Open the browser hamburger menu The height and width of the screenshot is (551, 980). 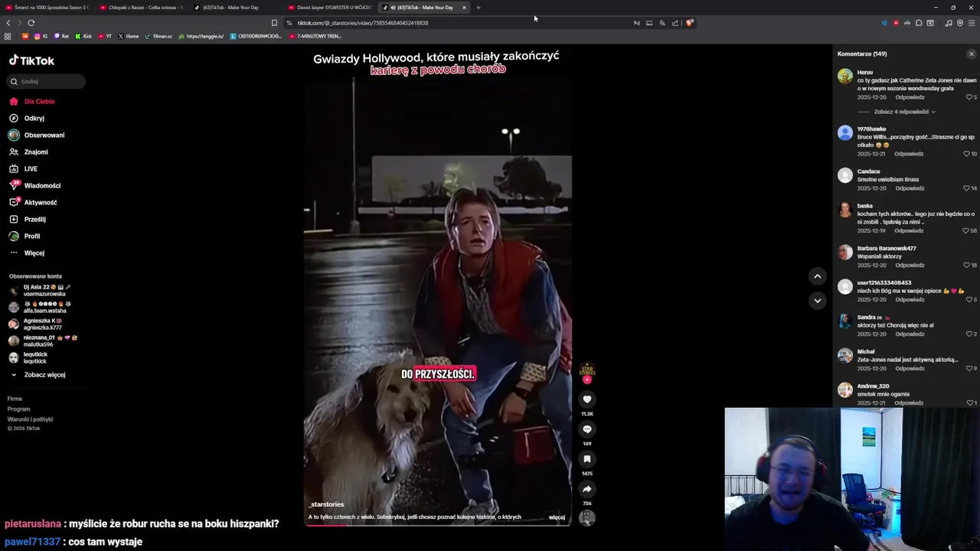972,23
